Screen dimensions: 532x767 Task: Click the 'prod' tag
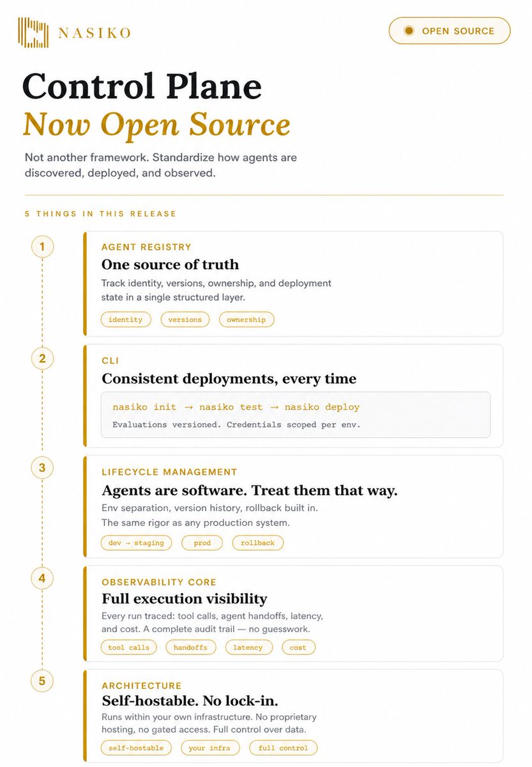pyautogui.click(x=202, y=543)
